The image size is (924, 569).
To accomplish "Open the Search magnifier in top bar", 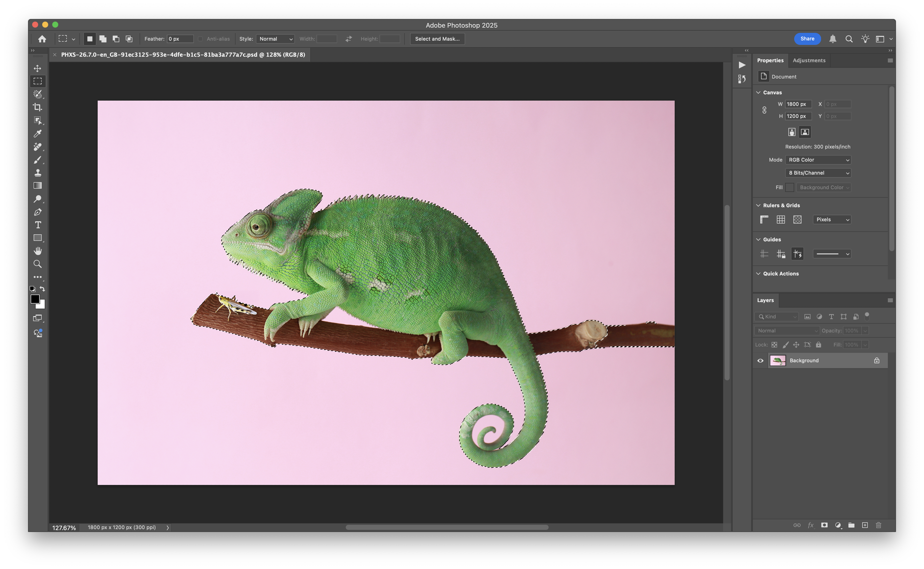I will click(x=849, y=39).
